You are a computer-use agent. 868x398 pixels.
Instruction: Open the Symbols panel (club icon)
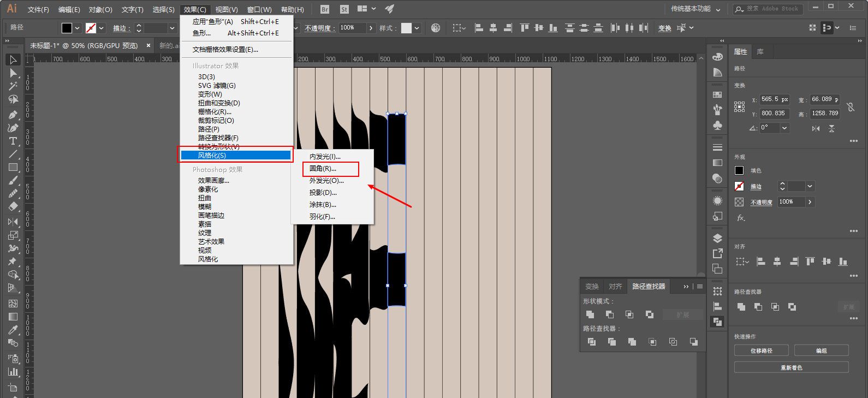point(717,125)
